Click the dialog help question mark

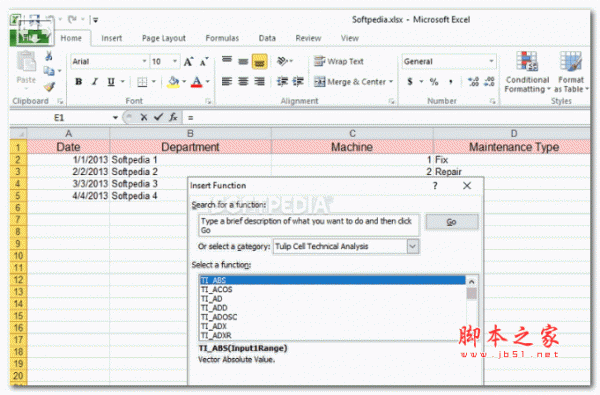[x=435, y=186]
